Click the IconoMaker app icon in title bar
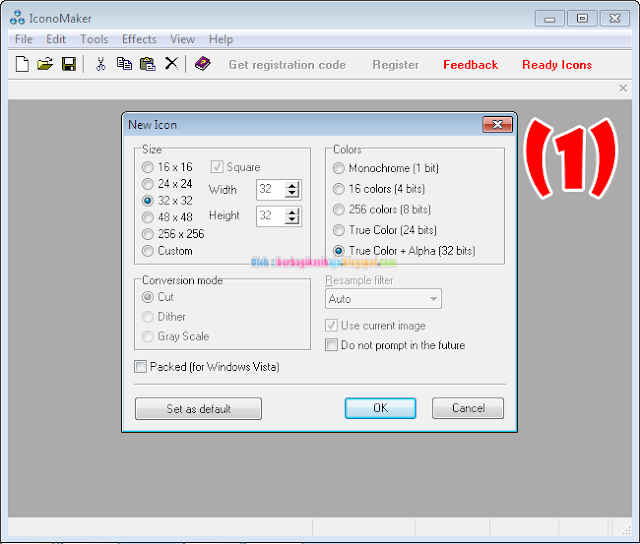 17,18
